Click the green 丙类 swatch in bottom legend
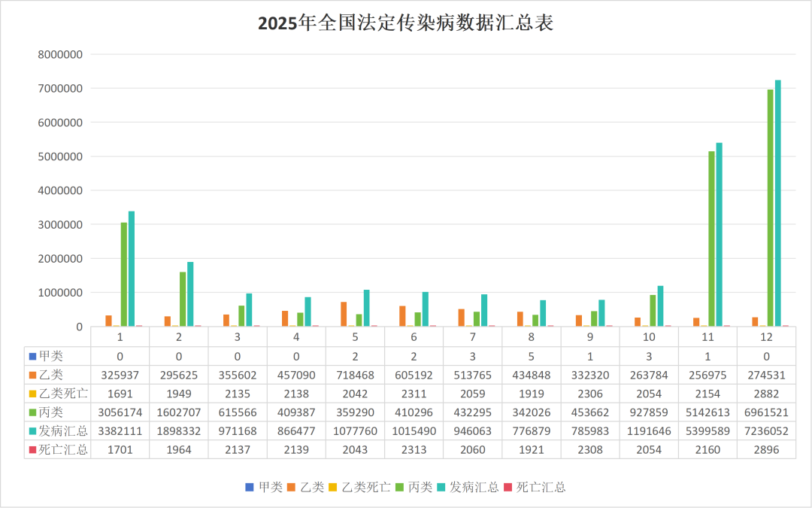The width and height of the screenshot is (812, 508). [x=399, y=487]
